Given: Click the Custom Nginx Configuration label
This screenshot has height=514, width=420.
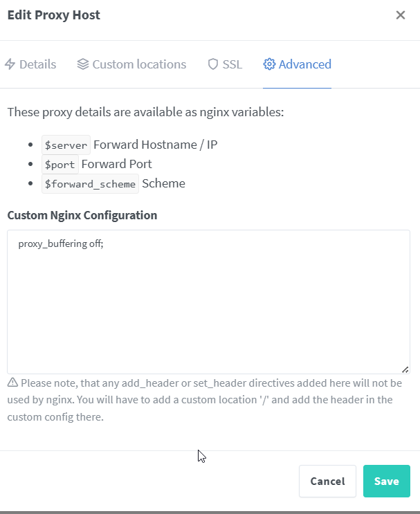Looking at the screenshot, I should tap(82, 215).
